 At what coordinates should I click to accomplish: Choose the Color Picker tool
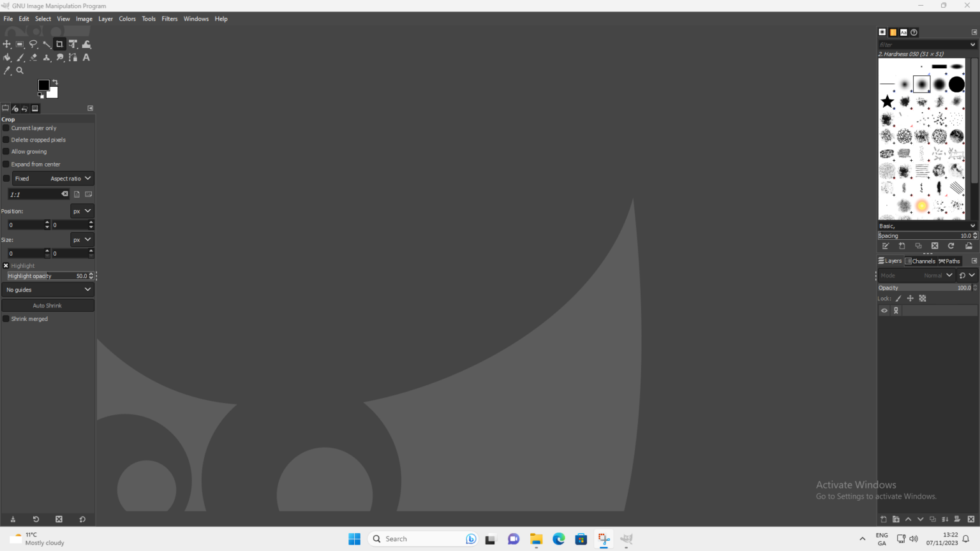point(7,71)
